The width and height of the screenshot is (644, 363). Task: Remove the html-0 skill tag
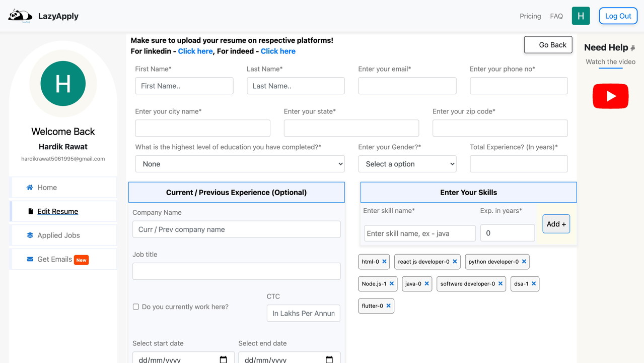coord(385,261)
